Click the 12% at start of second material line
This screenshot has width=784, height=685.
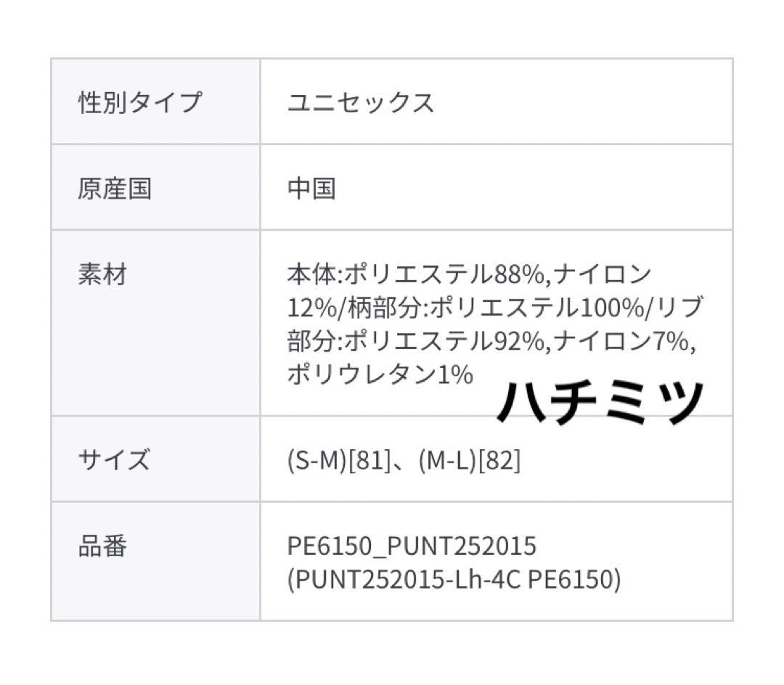[310, 308]
